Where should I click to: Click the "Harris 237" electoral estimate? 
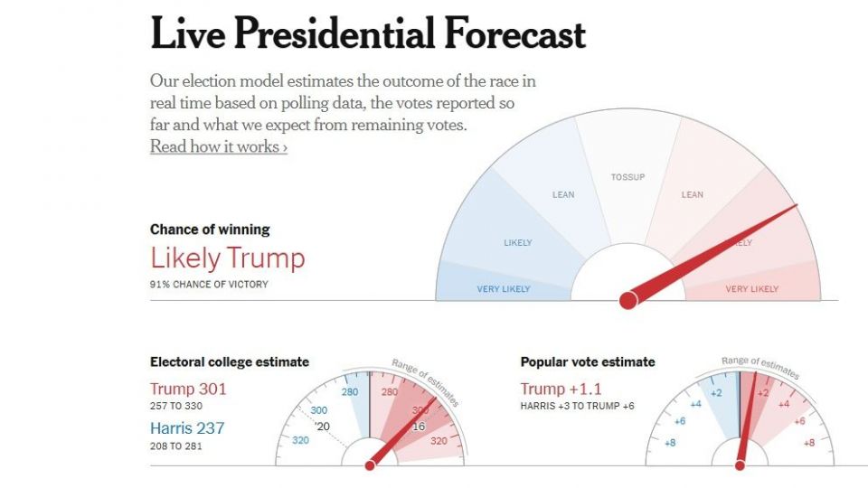point(187,428)
